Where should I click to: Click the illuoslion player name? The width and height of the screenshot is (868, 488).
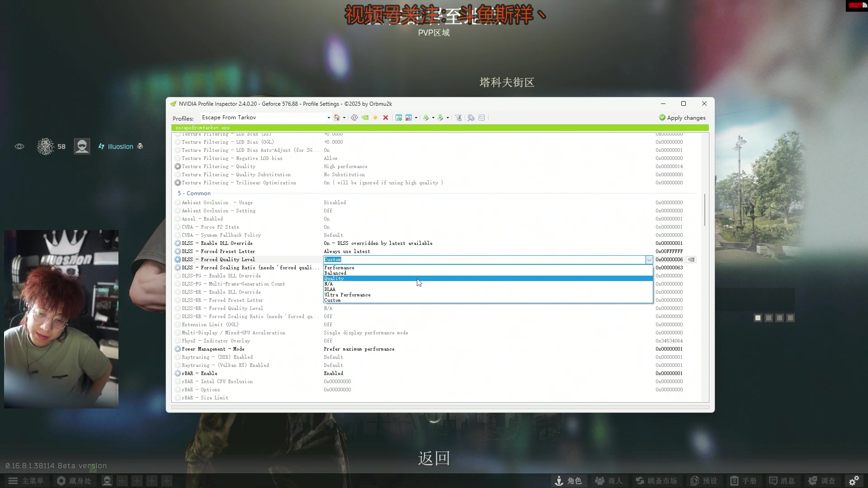click(x=120, y=146)
